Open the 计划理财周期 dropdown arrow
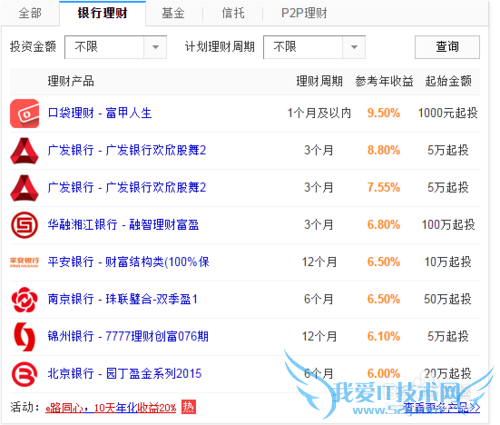The image size is (500, 425). (x=354, y=47)
